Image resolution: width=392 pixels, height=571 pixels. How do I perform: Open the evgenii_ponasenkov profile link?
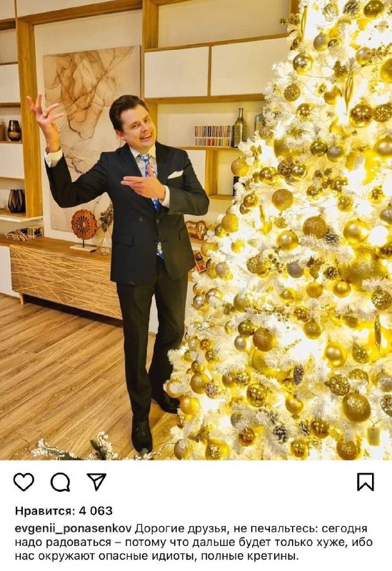pyautogui.click(x=74, y=528)
